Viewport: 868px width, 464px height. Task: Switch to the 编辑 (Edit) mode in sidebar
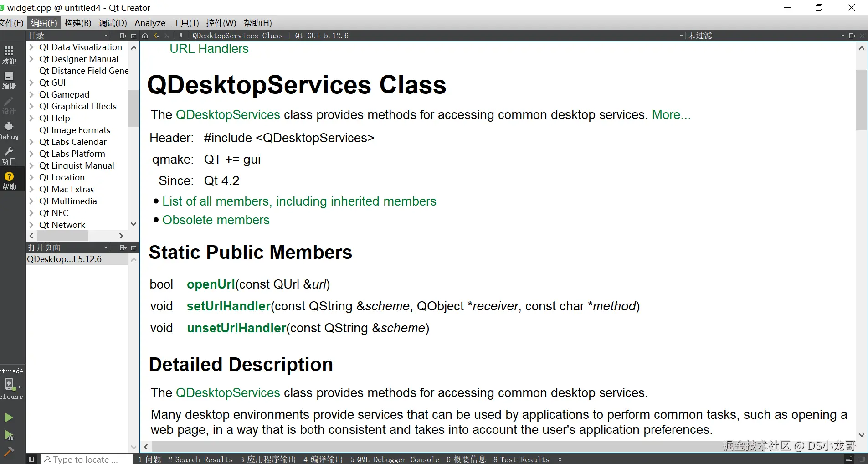tap(9, 80)
